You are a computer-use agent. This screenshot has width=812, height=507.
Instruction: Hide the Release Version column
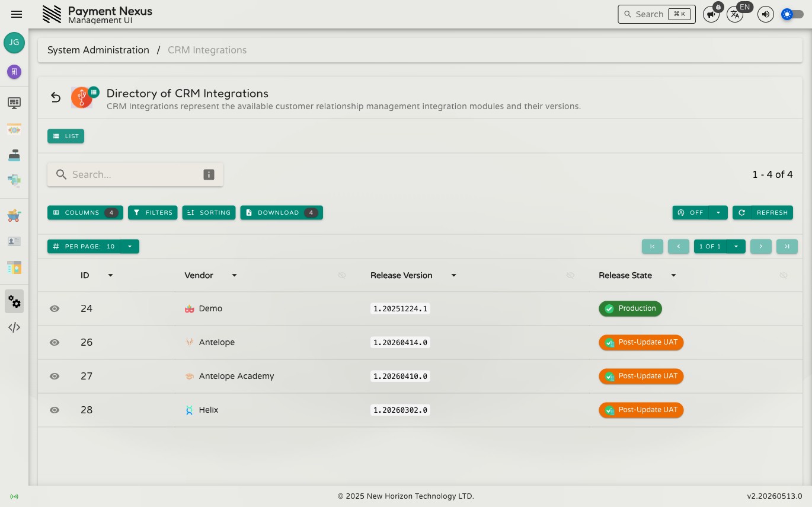[x=571, y=275]
